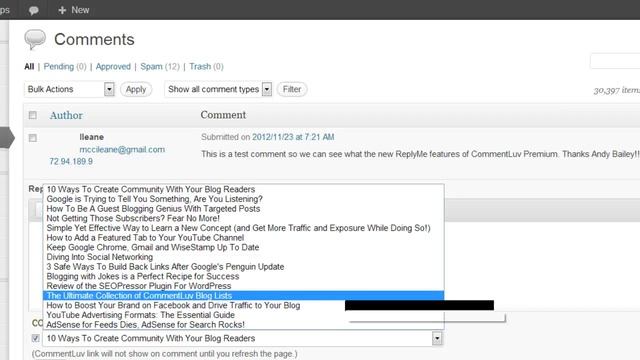Select 'How To Be A Guest Blogging Genius'

(243, 209)
